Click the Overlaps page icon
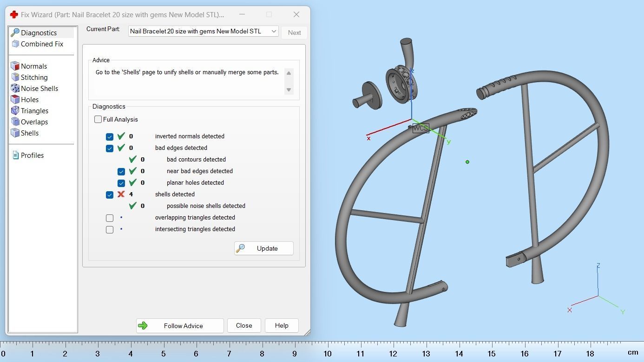Image resolution: width=644 pixels, height=362 pixels. click(15, 122)
